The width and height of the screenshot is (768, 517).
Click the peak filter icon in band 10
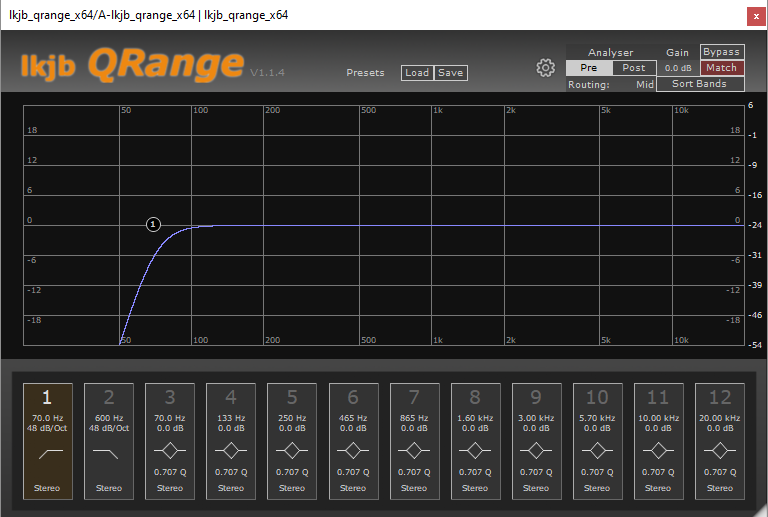(597, 450)
